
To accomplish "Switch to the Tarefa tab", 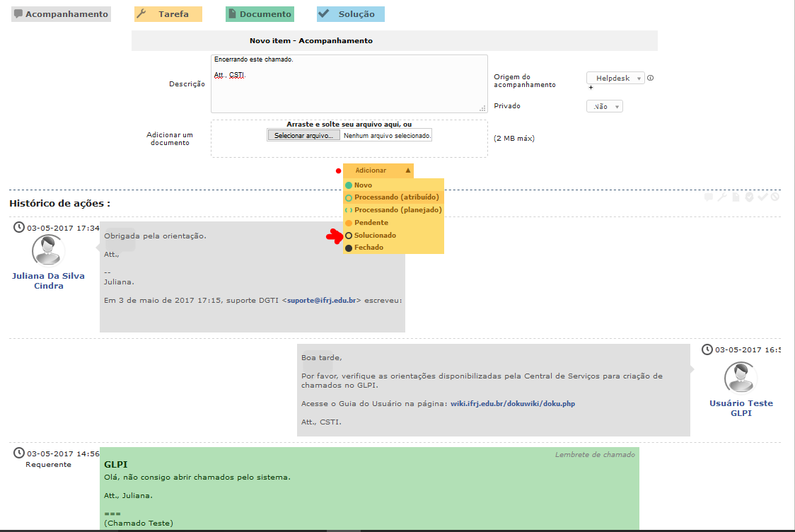I will coord(168,14).
